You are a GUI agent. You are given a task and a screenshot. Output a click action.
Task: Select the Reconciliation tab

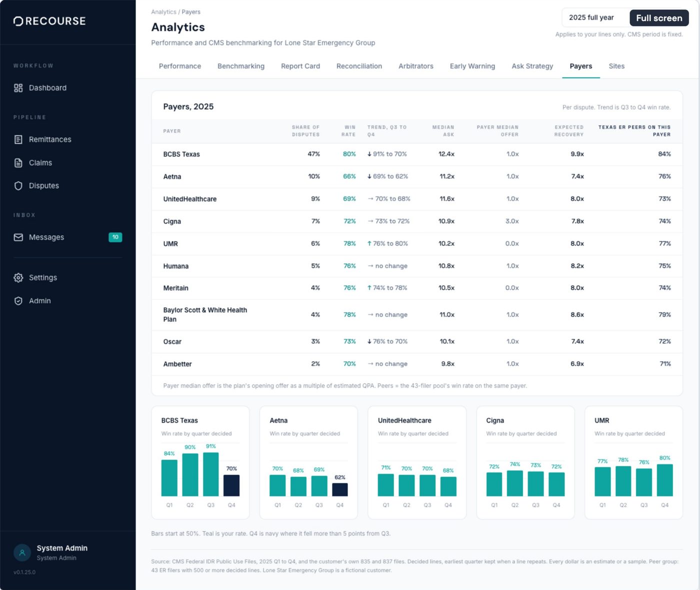coord(359,66)
